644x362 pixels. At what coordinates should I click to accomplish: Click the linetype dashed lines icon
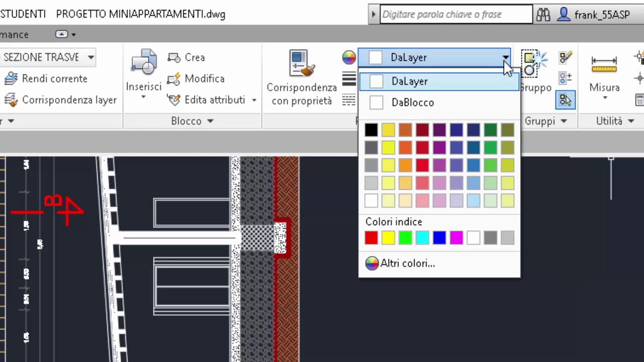[349, 100]
